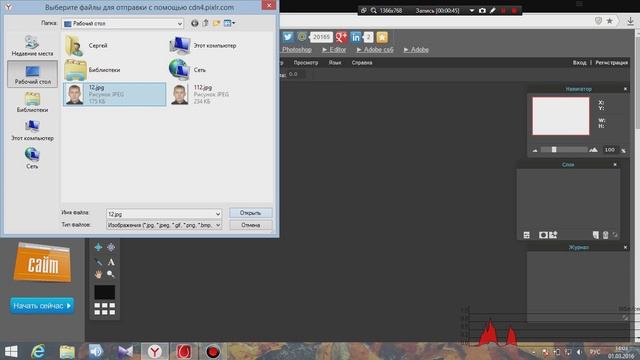Screen dimensions: 640x360
Task: Open Internet Explorer from the taskbar
Action: pos(38,351)
